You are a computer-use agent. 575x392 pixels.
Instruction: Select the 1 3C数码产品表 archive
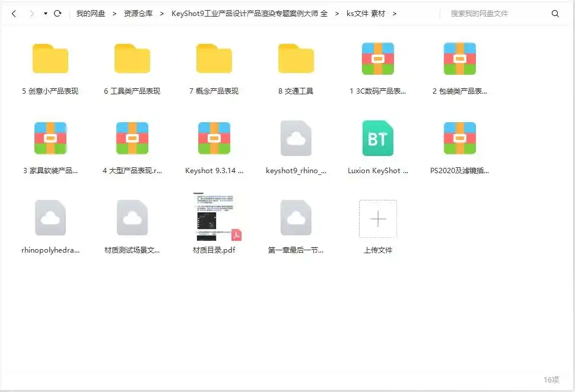point(377,58)
